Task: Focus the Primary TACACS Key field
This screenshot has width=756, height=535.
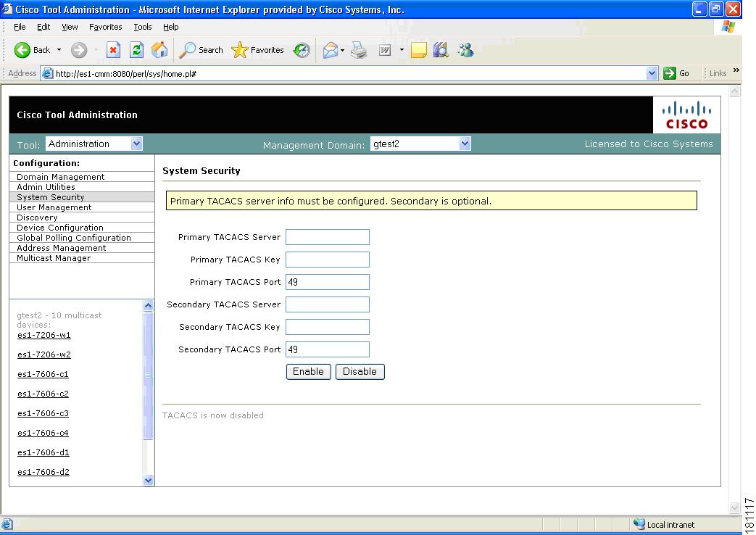Action: click(x=328, y=259)
